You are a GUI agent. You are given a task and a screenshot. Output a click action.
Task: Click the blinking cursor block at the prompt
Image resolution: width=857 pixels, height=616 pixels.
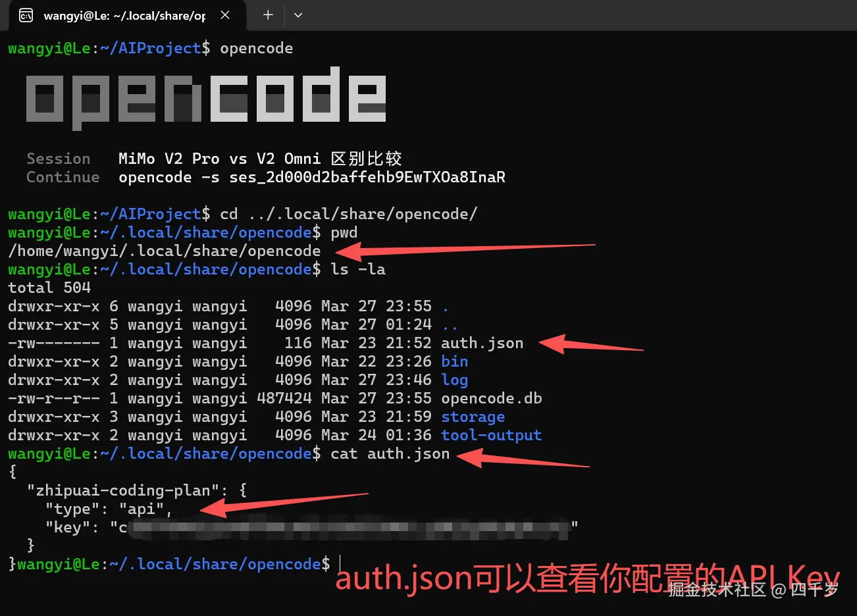[339, 563]
